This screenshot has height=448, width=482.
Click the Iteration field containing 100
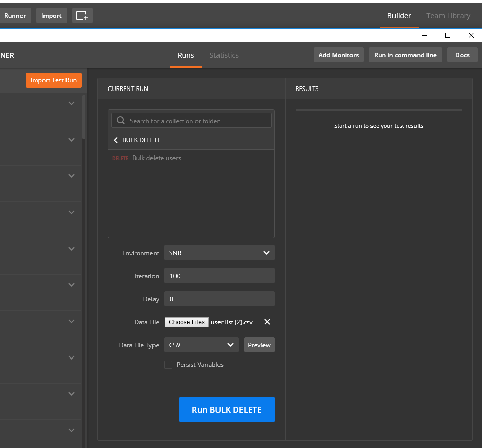[x=219, y=276]
